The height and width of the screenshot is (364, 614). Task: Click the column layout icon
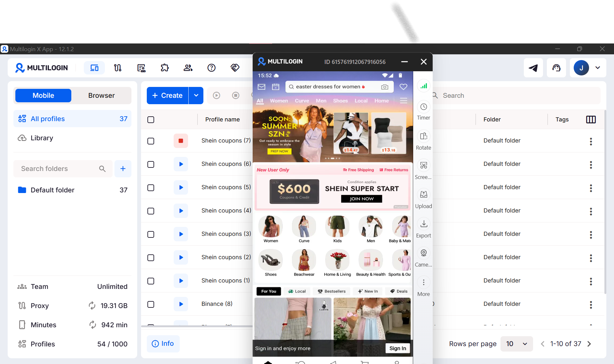[591, 120]
